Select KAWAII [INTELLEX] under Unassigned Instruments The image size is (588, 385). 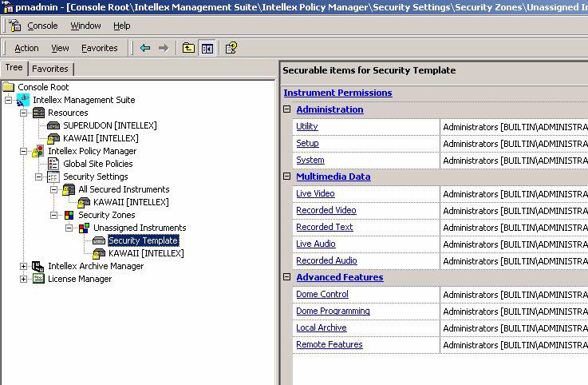(x=146, y=253)
